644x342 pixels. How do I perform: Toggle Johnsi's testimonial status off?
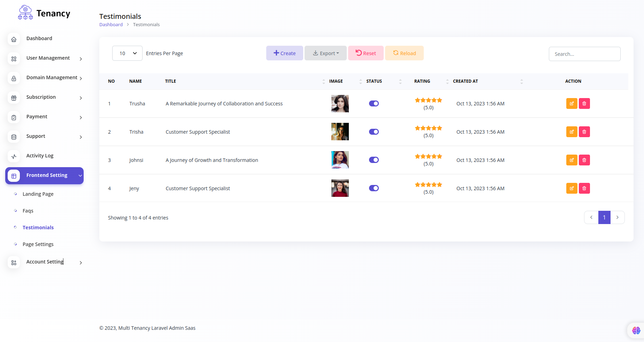pyautogui.click(x=374, y=160)
